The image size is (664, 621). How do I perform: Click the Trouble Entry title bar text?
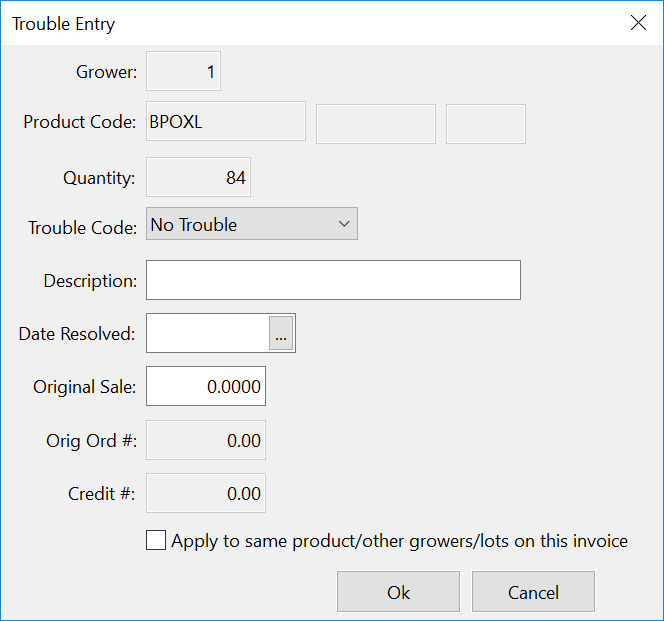click(63, 23)
